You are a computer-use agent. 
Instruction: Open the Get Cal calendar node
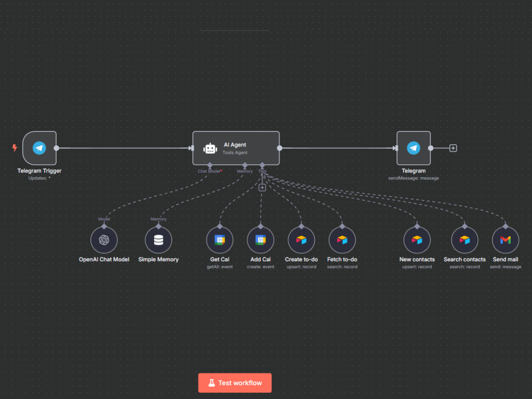pos(220,240)
